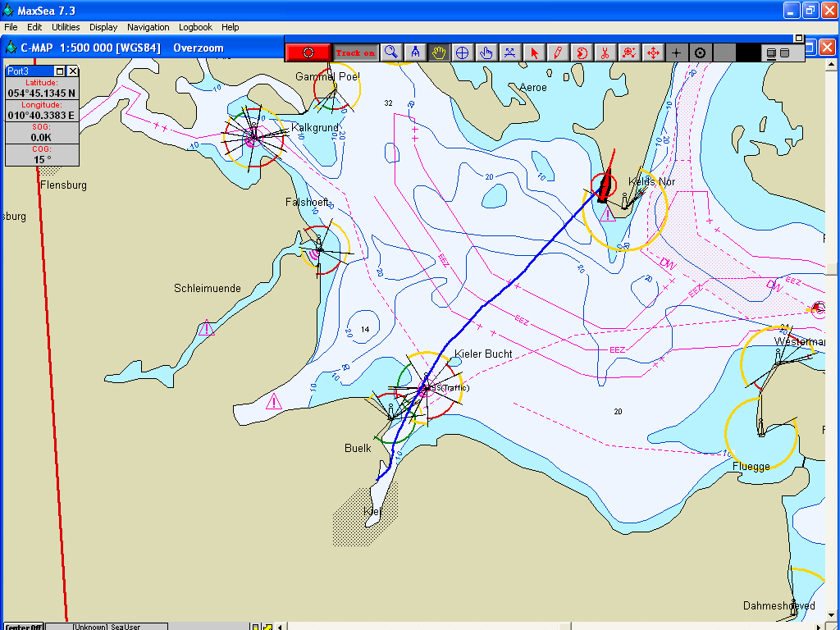Click the blue crosshair circle center tool
Screen dimensions: 840x630
462,52
